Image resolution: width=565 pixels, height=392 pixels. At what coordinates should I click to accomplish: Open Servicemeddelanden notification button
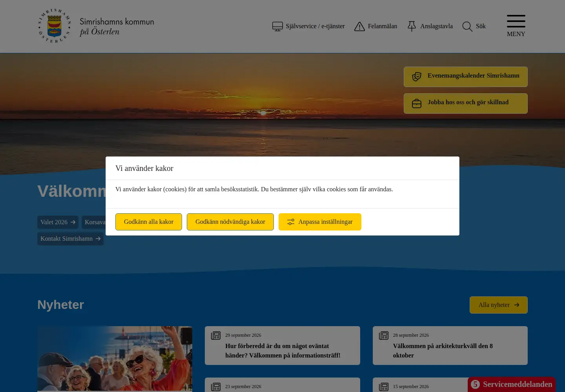[512, 385]
